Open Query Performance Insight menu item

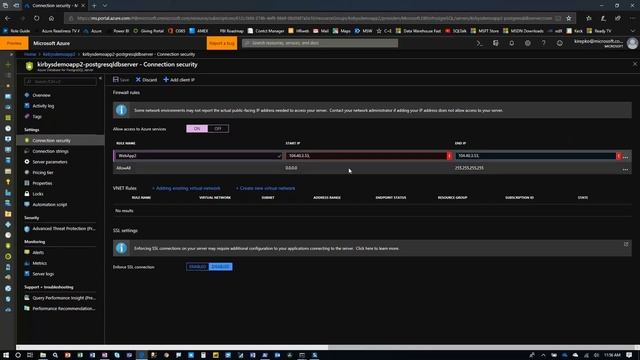[x=60, y=298]
